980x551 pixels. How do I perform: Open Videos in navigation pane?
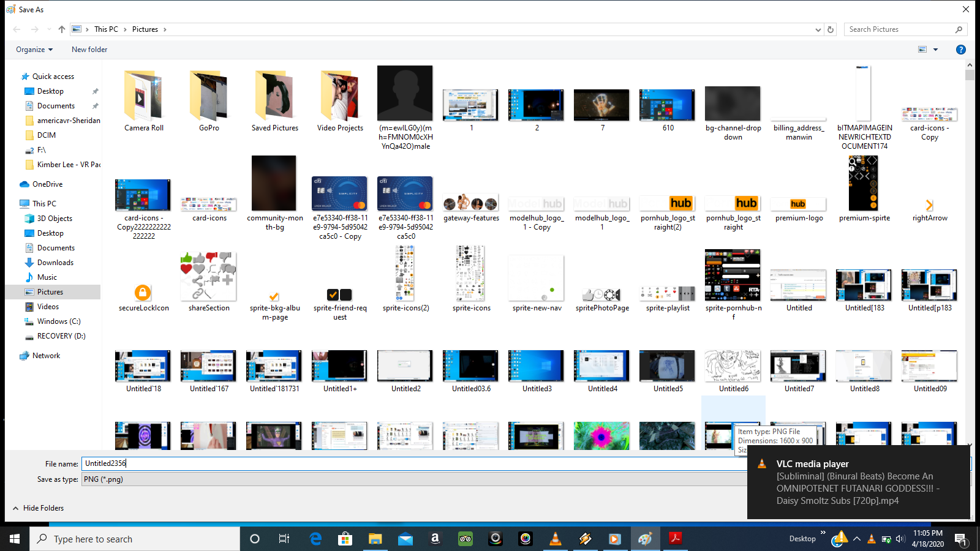[x=48, y=307]
